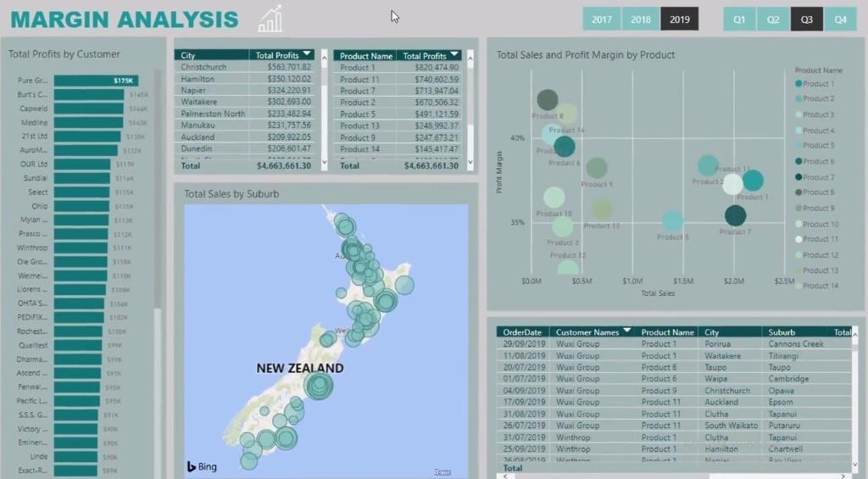Click the large sales bubble near Christchurch on map
This screenshot has height=479, width=868.
coord(319,385)
